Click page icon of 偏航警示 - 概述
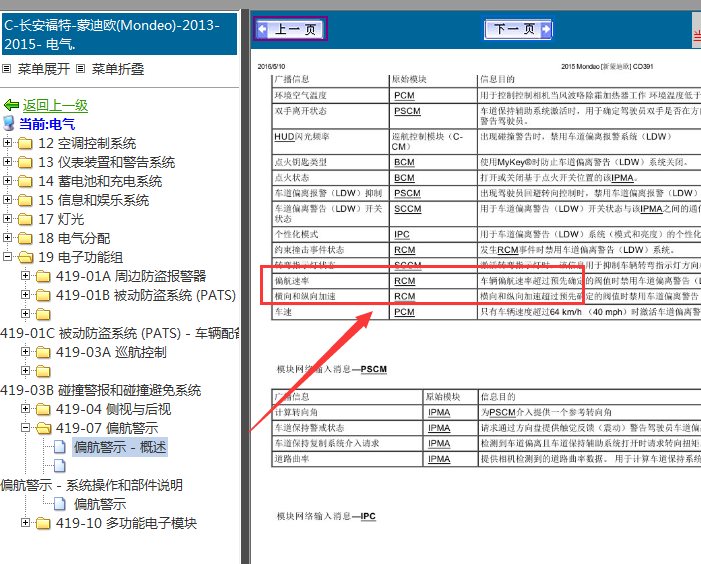 60,447
